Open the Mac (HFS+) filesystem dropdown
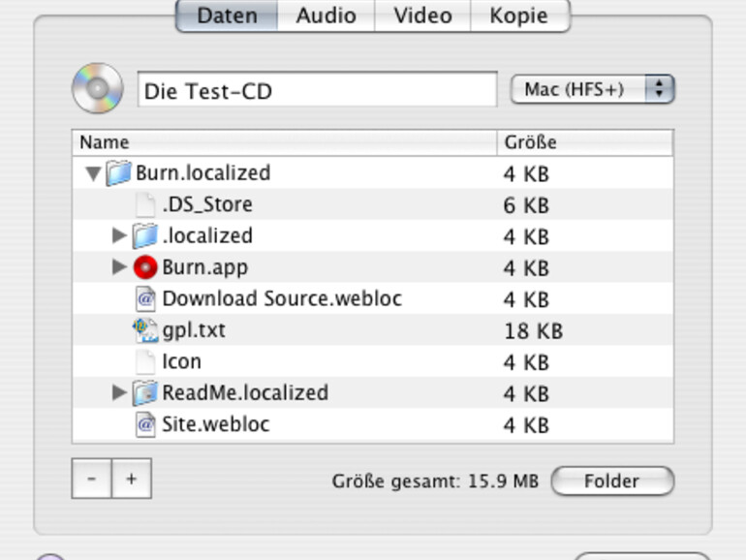Viewport: 746px width, 560px height. click(x=592, y=90)
